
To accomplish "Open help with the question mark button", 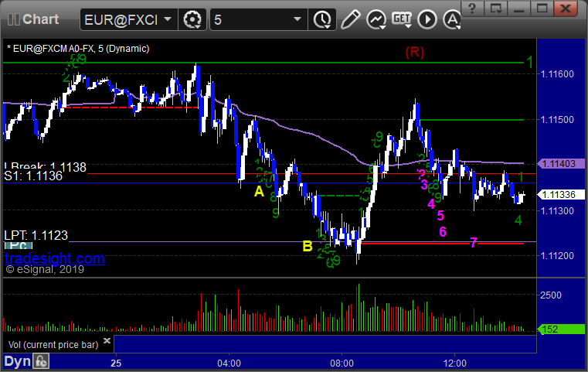I will tap(472, 9).
